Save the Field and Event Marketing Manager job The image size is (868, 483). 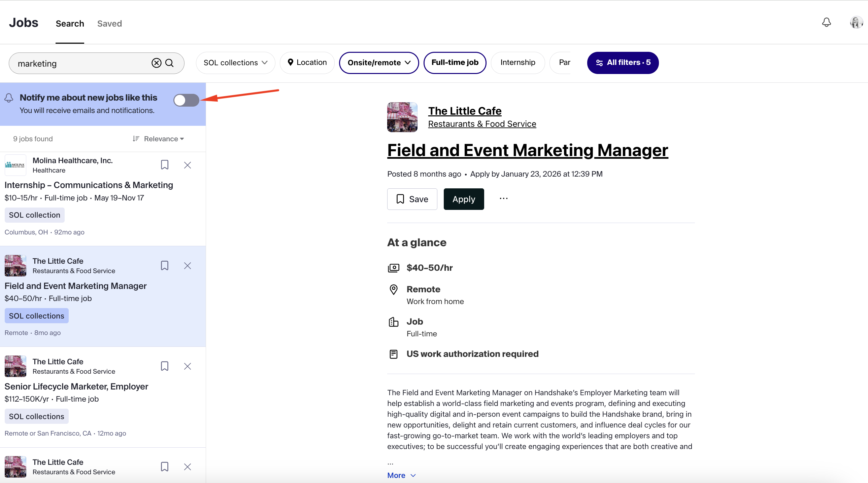pos(412,199)
